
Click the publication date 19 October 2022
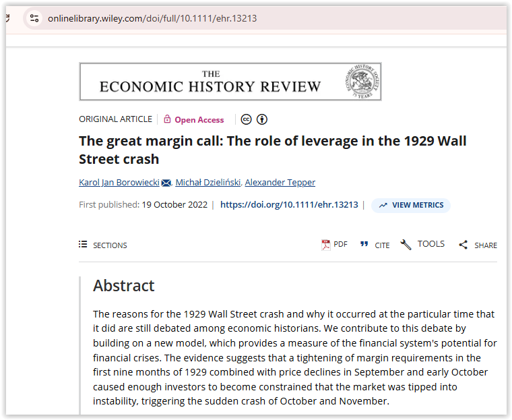pyautogui.click(x=174, y=205)
